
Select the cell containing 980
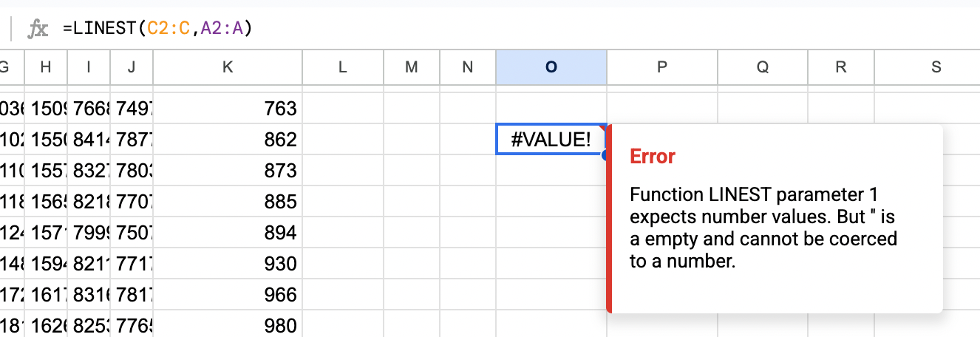click(228, 325)
